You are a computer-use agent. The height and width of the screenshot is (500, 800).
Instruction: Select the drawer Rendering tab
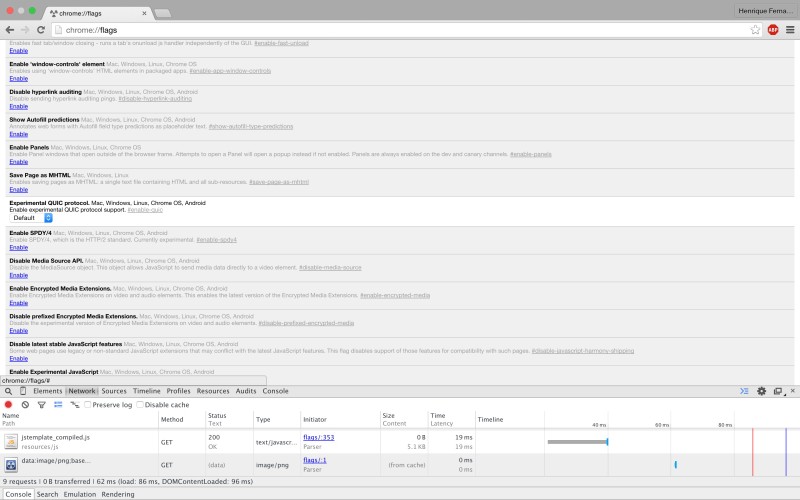pyautogui.click(x=118, y=494)
